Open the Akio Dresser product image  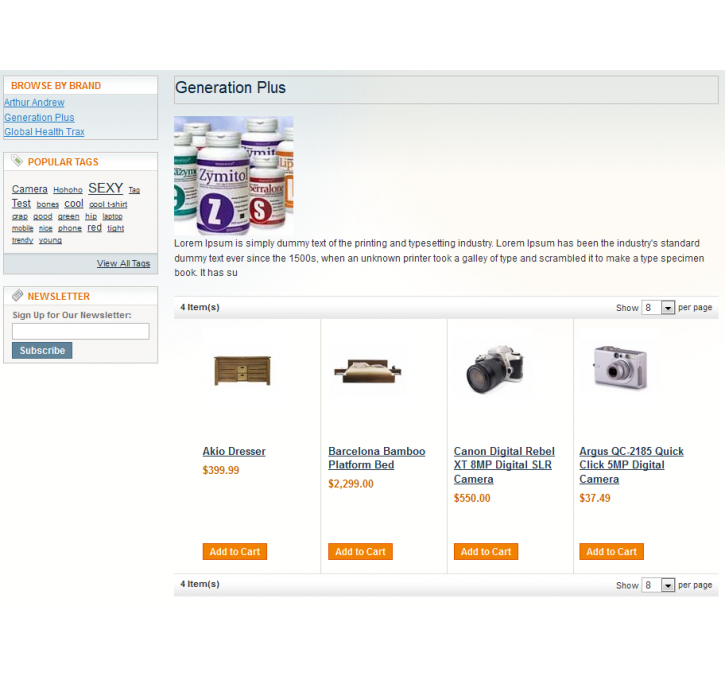tap(242, 370)
